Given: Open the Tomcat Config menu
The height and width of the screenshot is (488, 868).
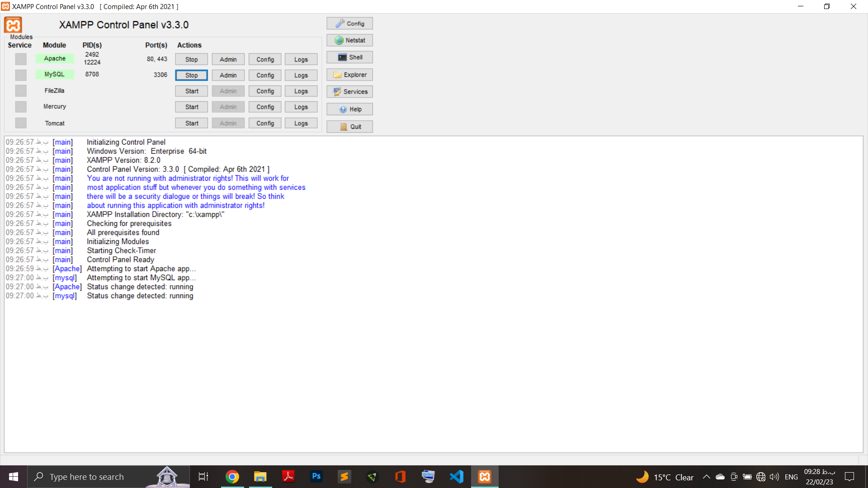Looking at the screenshot, I should pos(265,123).
